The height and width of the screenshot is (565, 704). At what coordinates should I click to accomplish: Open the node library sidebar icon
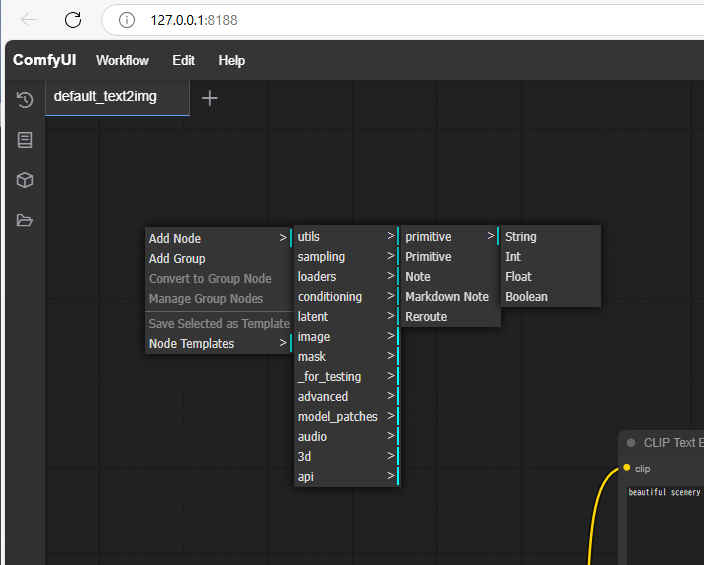[25, 140]
